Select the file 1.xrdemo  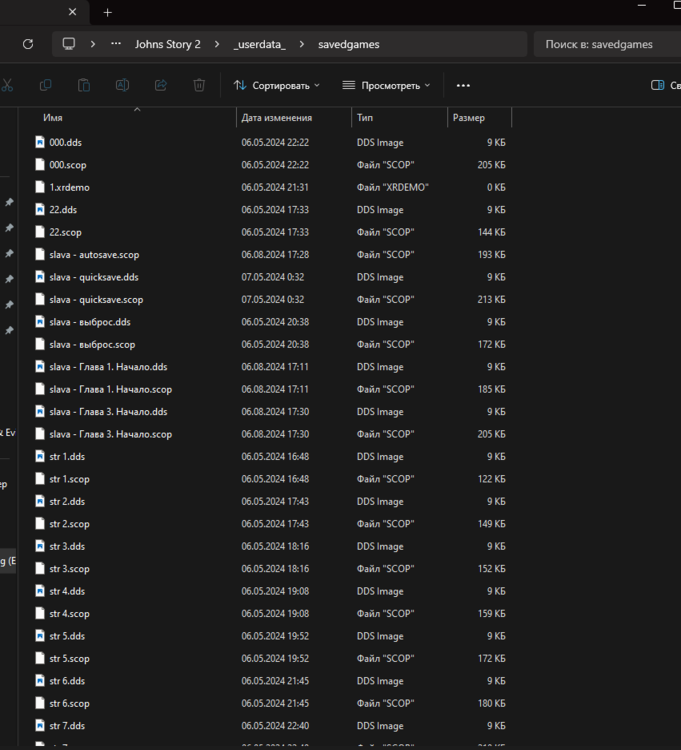click(x=69, y=187)
